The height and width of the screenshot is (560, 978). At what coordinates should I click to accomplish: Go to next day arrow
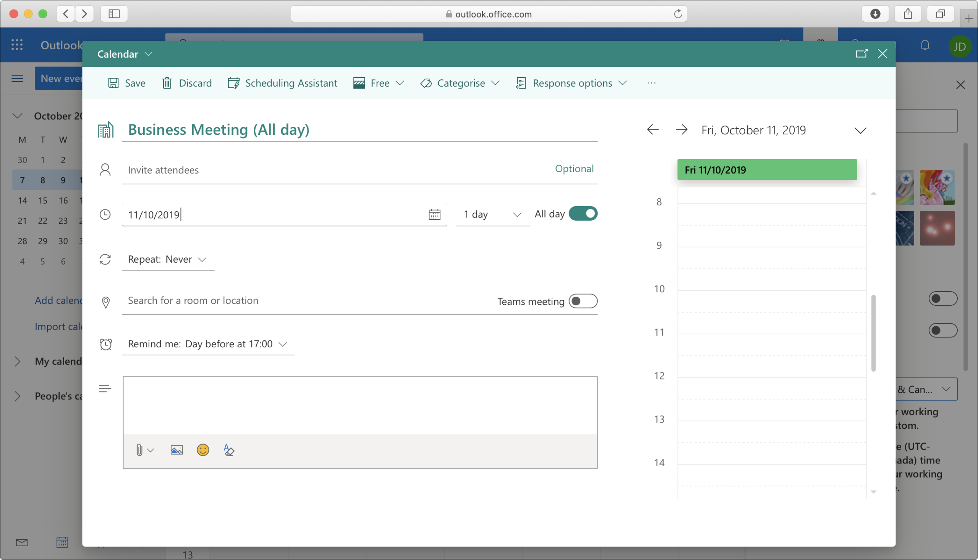point(681,130)
